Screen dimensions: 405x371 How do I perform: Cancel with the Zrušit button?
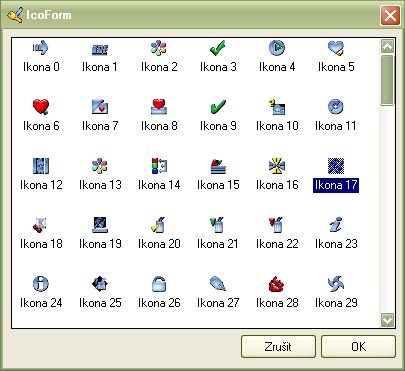pos(278,347)
